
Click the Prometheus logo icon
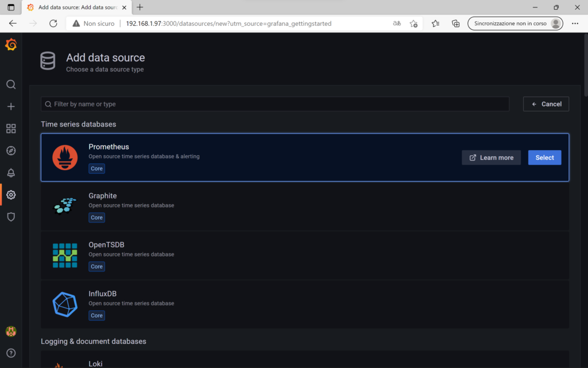(x=65, y=156)
